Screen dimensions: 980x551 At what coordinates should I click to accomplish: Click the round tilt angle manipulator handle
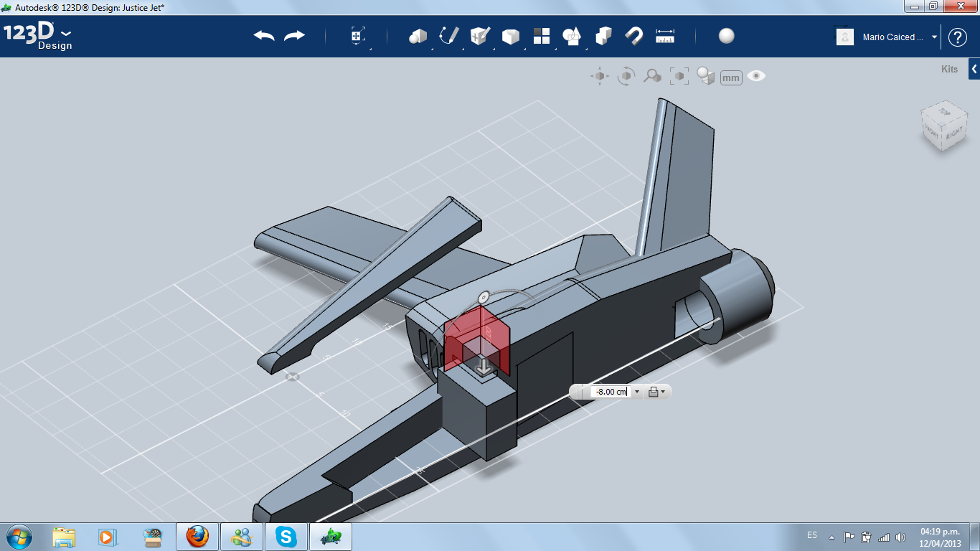(x=484, y=296)
